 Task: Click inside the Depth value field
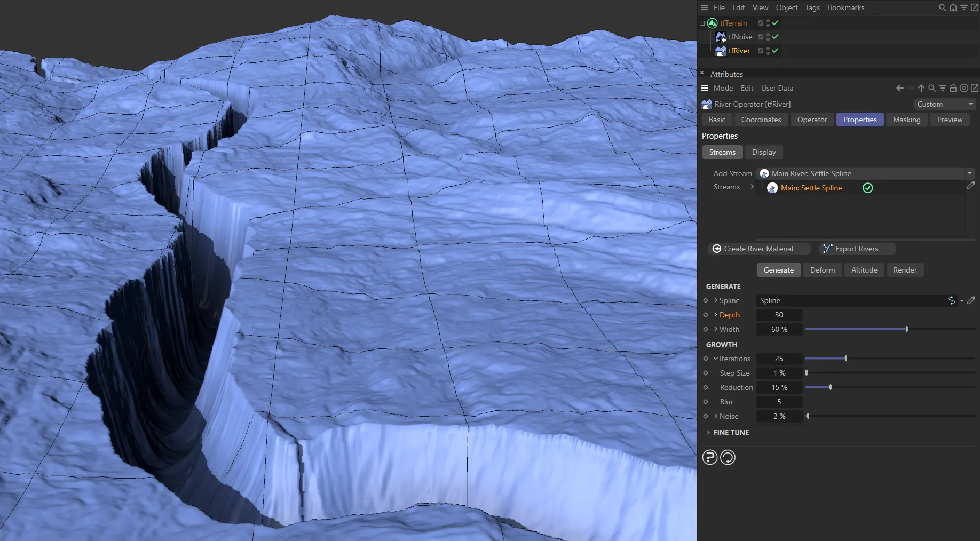click(x=779, y=315)
